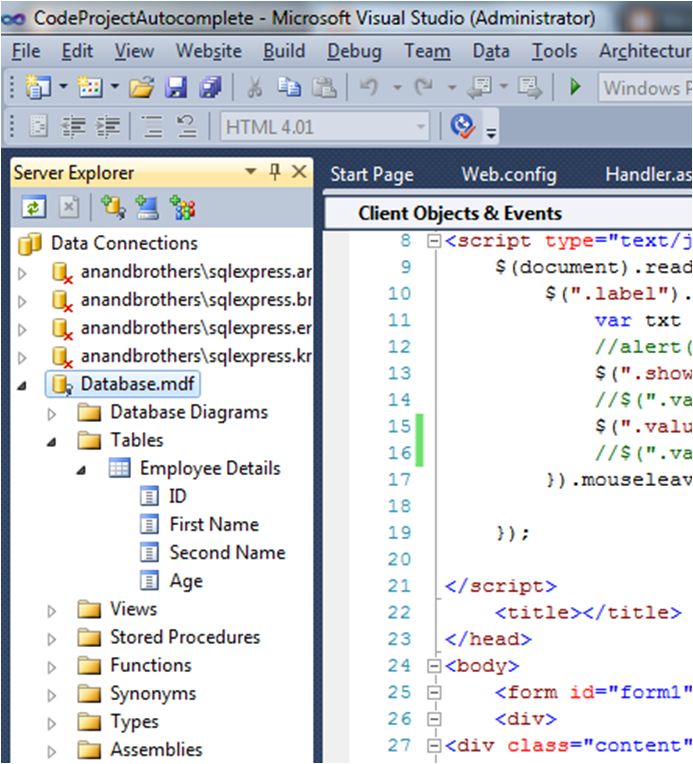Screen dimensions: 693x764
Task: Click the Open File folder icon
Action: 141,88
